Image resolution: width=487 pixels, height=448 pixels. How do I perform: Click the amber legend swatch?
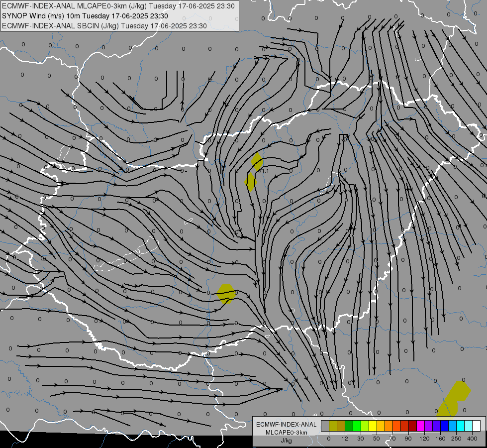[381, 426]
